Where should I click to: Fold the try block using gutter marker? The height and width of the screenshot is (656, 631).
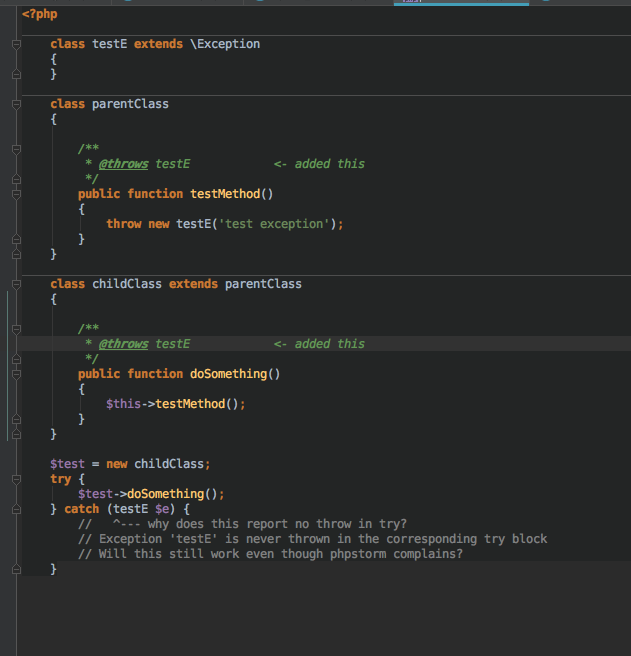[16, 479]
